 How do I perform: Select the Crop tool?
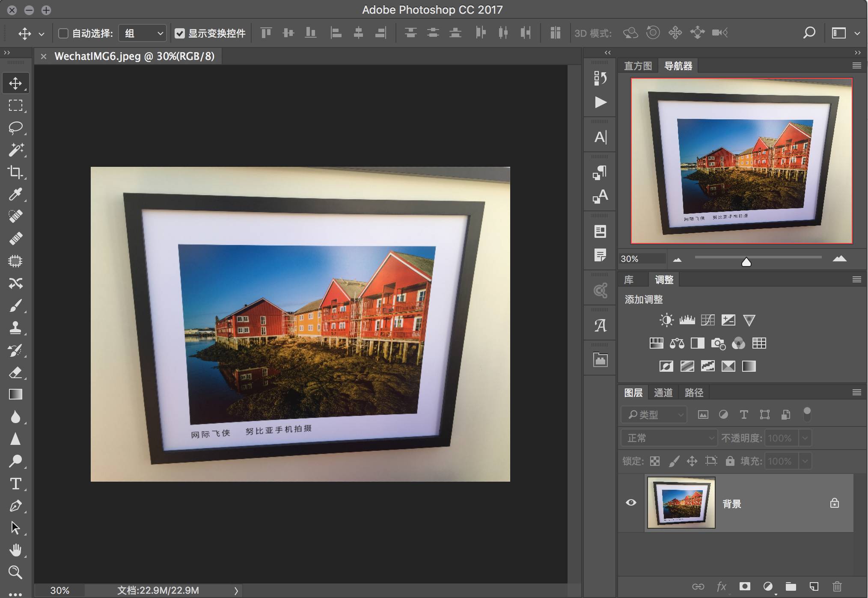(15, 172)
